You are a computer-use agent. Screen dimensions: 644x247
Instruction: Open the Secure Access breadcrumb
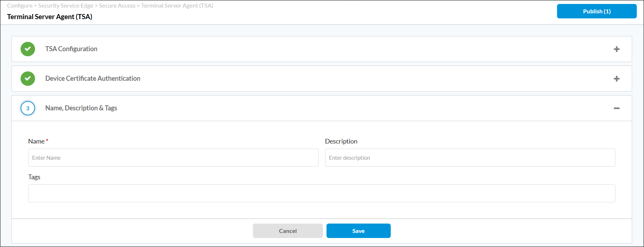[117, 6]
